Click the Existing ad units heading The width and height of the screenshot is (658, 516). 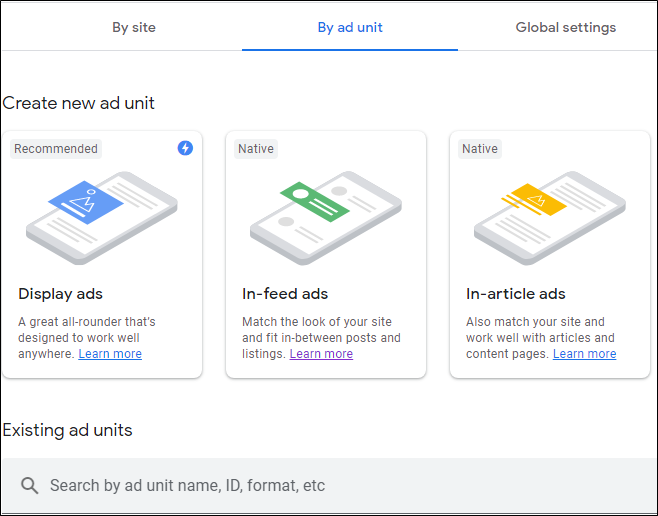[x=68, y=430]
